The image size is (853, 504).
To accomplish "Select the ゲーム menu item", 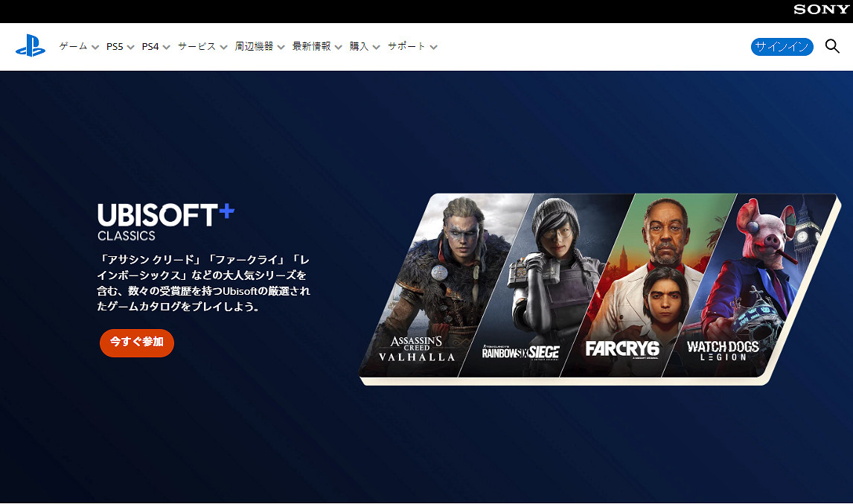I will coord(72,46).
